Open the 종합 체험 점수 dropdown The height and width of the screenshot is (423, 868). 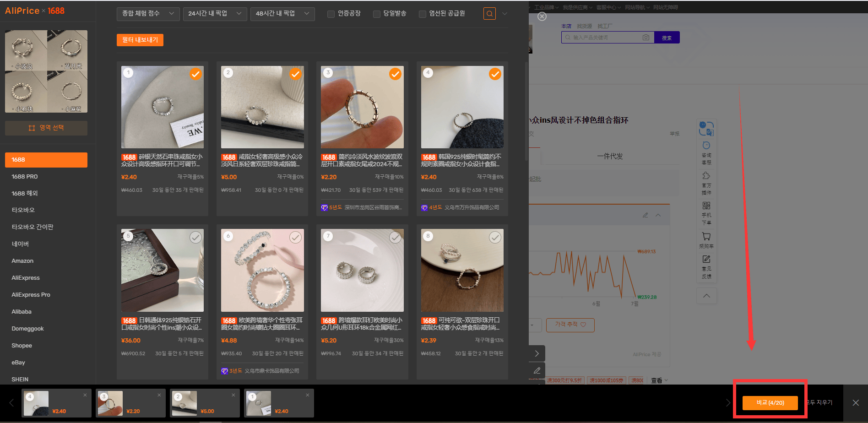coord(148,14)
